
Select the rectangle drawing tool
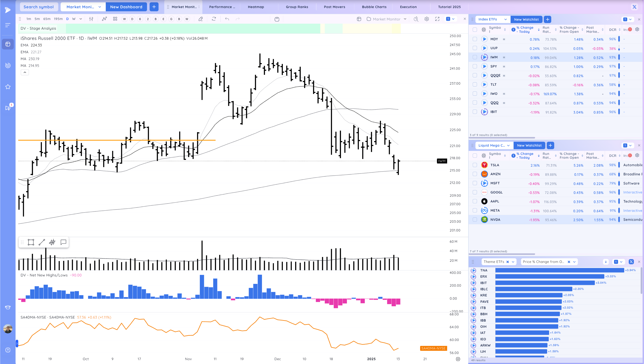[31, 242]
